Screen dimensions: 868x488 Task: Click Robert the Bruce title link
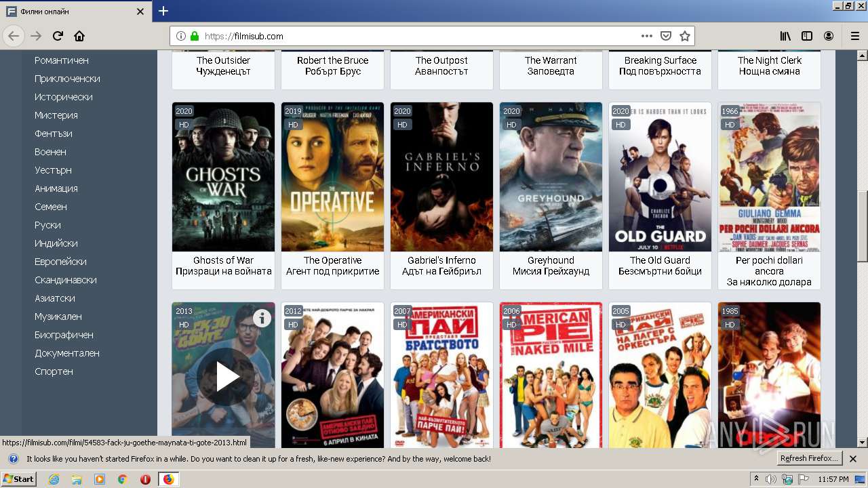332,66
